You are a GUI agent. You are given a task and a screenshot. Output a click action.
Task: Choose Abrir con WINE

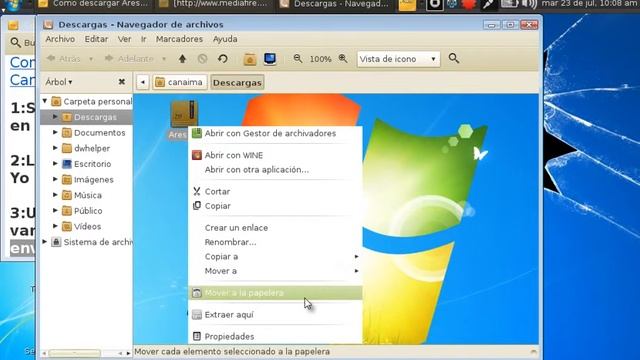pyautogui.click(x=275, y=155)
